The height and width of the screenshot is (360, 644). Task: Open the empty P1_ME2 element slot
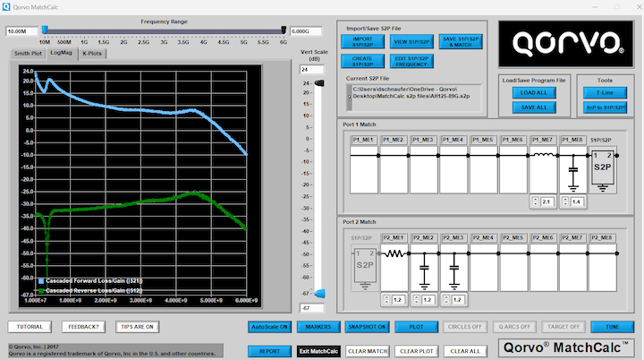pos(394,170)
